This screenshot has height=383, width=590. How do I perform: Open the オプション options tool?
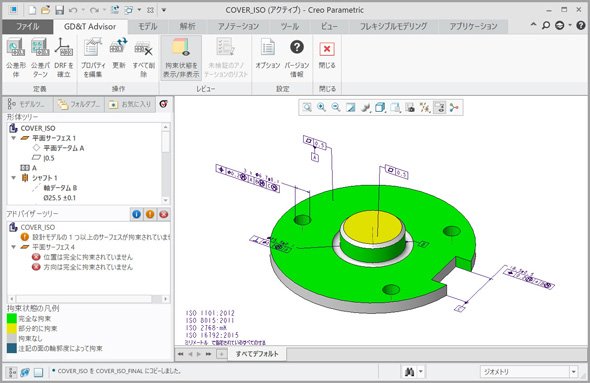pos(268,53)
